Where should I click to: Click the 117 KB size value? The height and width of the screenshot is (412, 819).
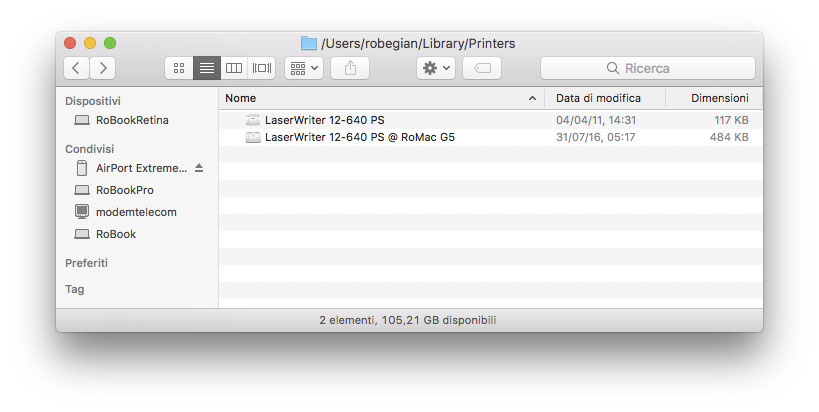731,120
